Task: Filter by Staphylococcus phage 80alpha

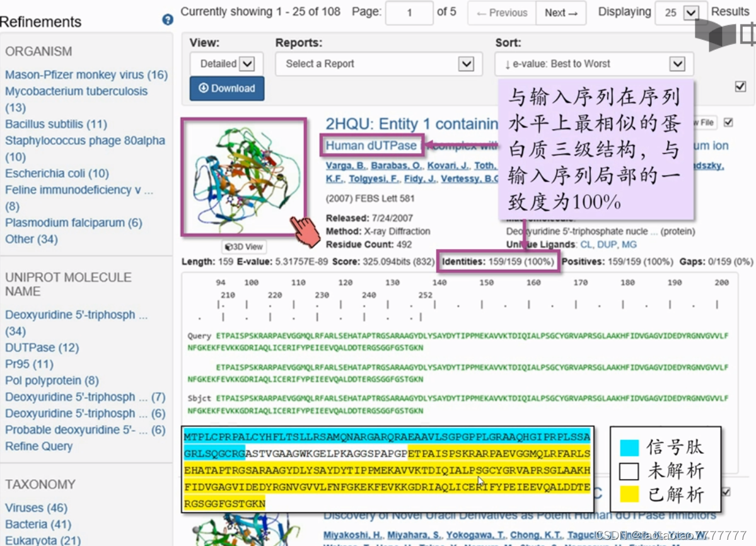Action: pyautogui.click(x=85, y=148)
